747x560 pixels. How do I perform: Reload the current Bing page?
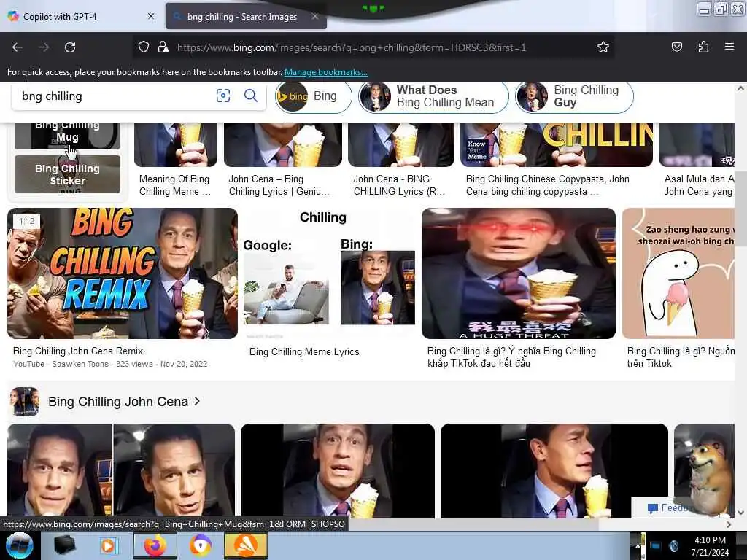tap(70, 47)
